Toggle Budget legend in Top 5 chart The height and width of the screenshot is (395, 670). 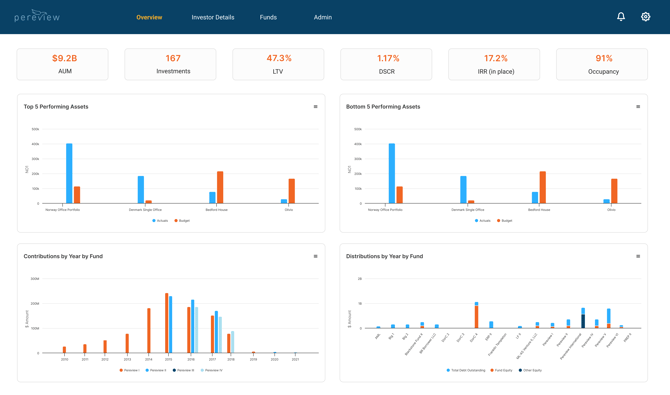(182, 221)
